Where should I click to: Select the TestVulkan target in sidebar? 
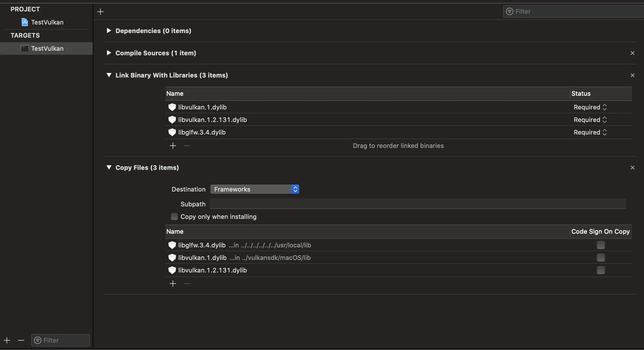[x=47, y=48]
